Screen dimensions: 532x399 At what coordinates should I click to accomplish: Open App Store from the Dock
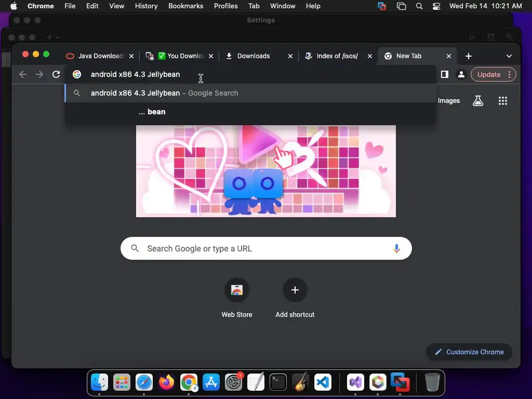click(x=211, y=382)
